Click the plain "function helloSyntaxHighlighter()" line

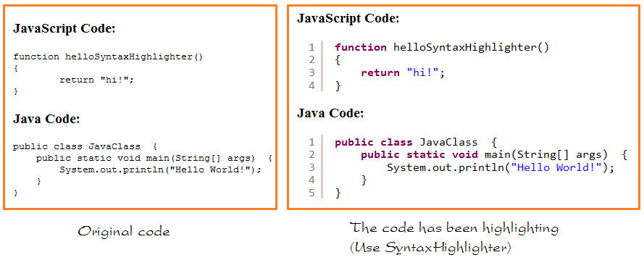(108, 56)
